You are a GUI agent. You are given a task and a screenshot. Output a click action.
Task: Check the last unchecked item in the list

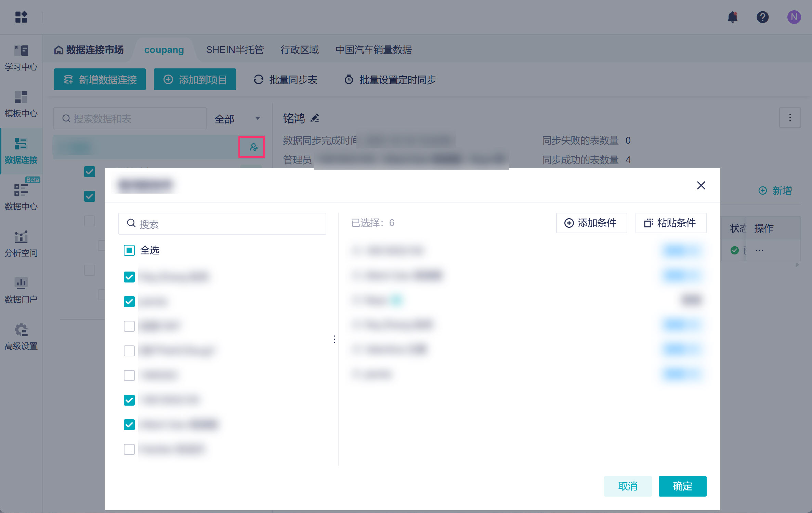(129, 449)
